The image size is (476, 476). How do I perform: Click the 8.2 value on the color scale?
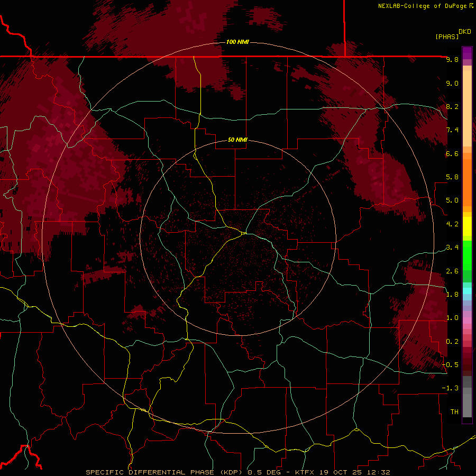[x=452, y=106]
